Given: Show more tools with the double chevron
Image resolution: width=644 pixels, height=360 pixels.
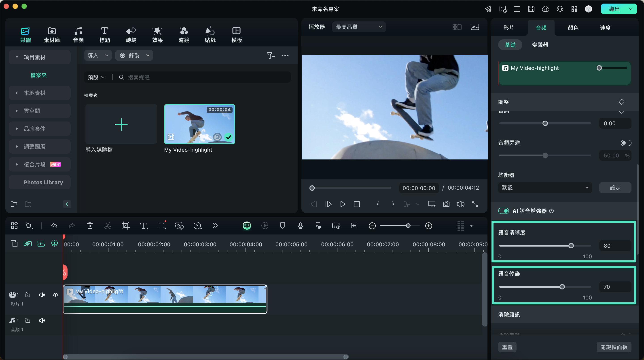Looking at the screenshot, I should coord(215,226).
